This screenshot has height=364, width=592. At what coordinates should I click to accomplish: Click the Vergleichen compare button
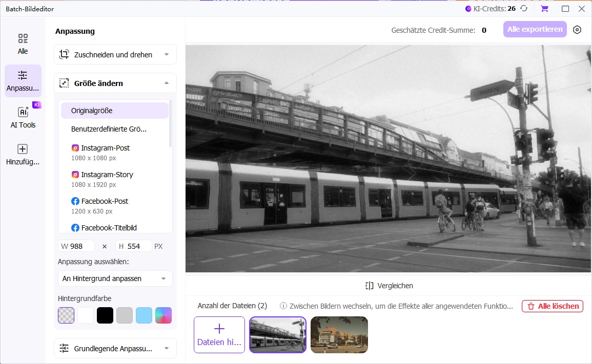pyautogui.click(x=389, y=286)
